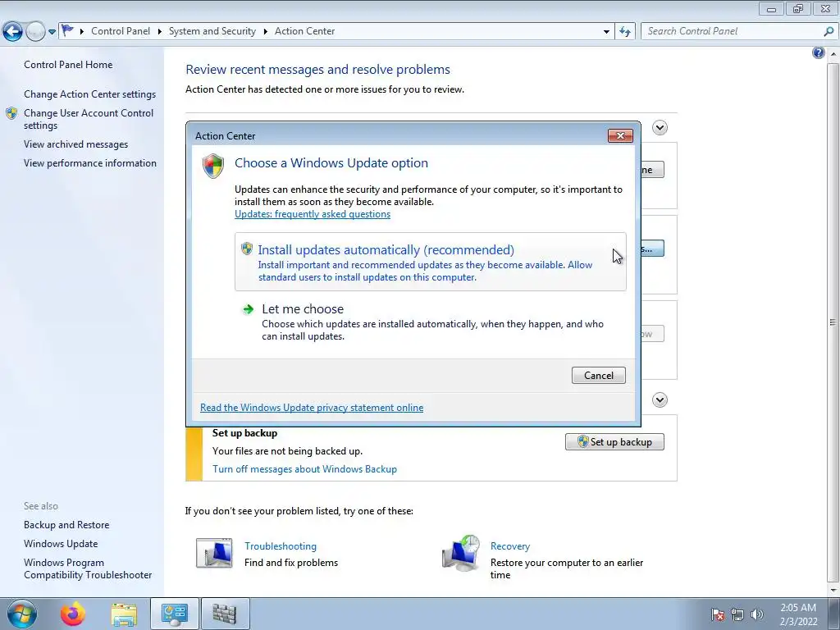Click the search magnifier icon

point(829,31)
